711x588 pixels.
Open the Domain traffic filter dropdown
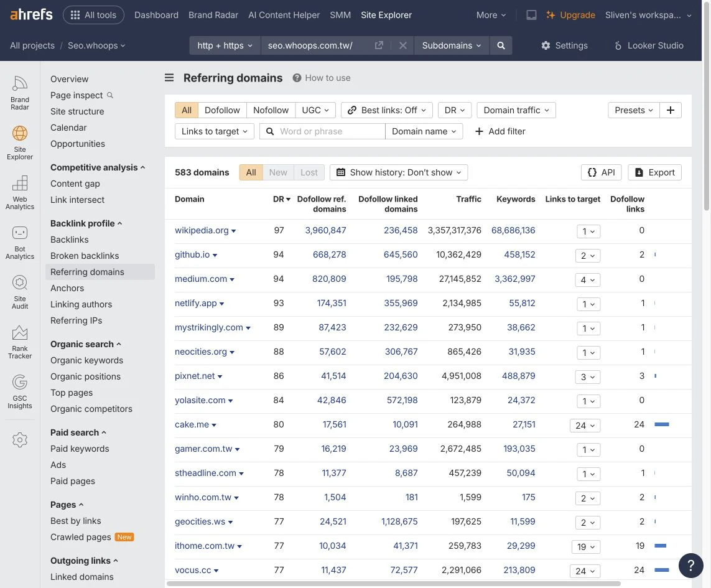[x=516, y=110]
